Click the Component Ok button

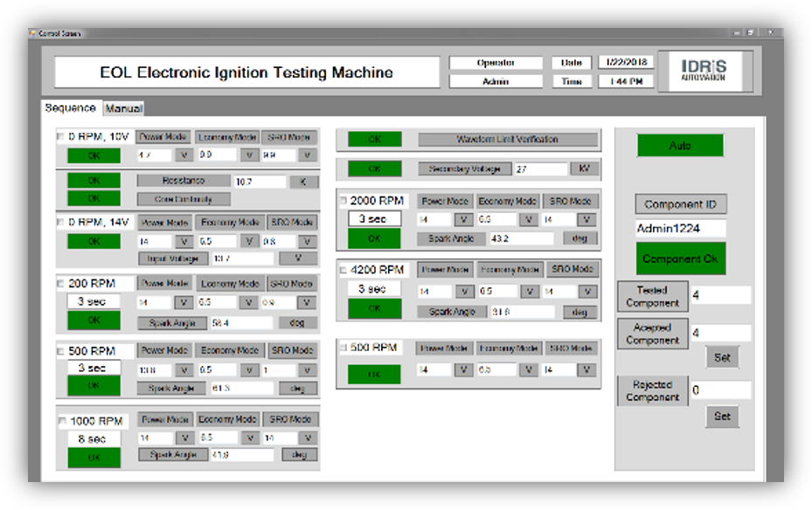(681, 258)
